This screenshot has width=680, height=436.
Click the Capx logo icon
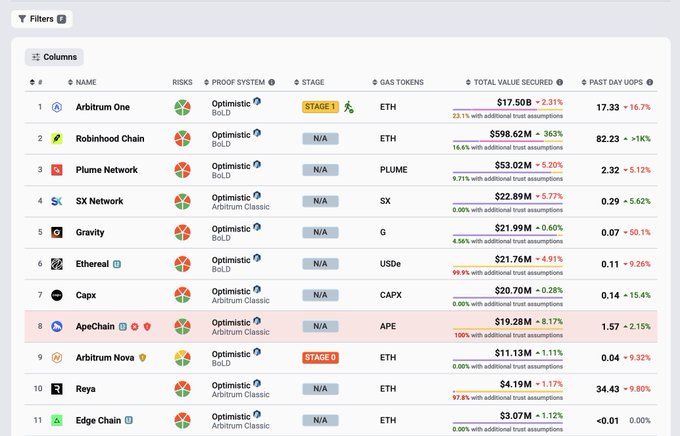57,295
